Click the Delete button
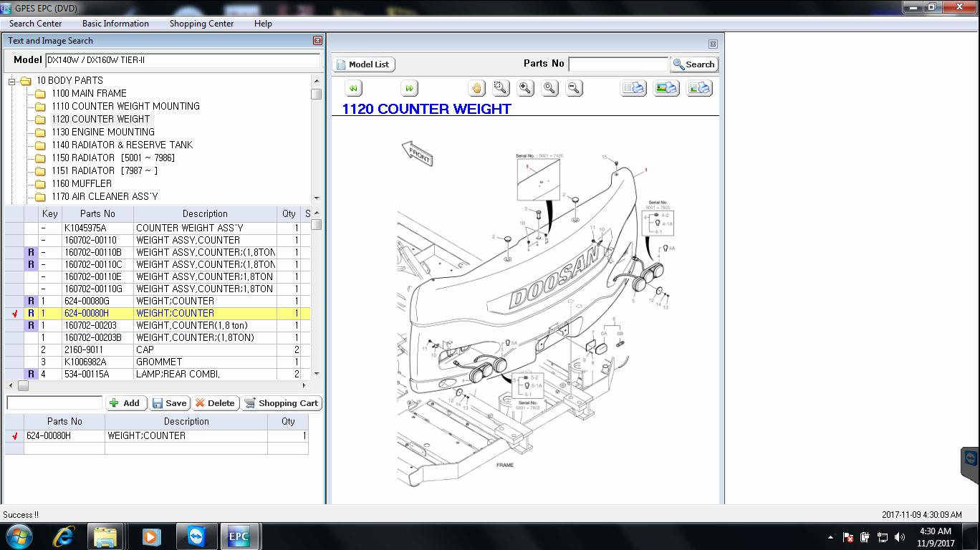980x550 pixels. (215, 403)
